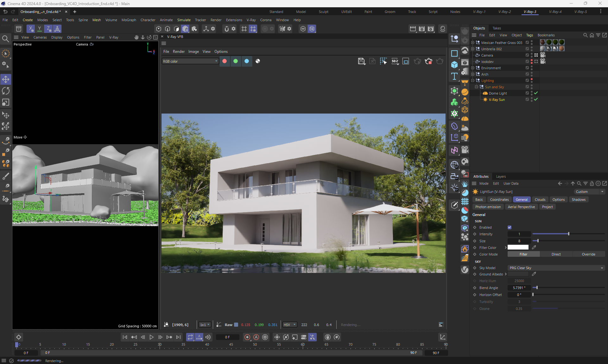Open the MoGraph menu
This screenshot has width=608, height=364.
(129, 20)
